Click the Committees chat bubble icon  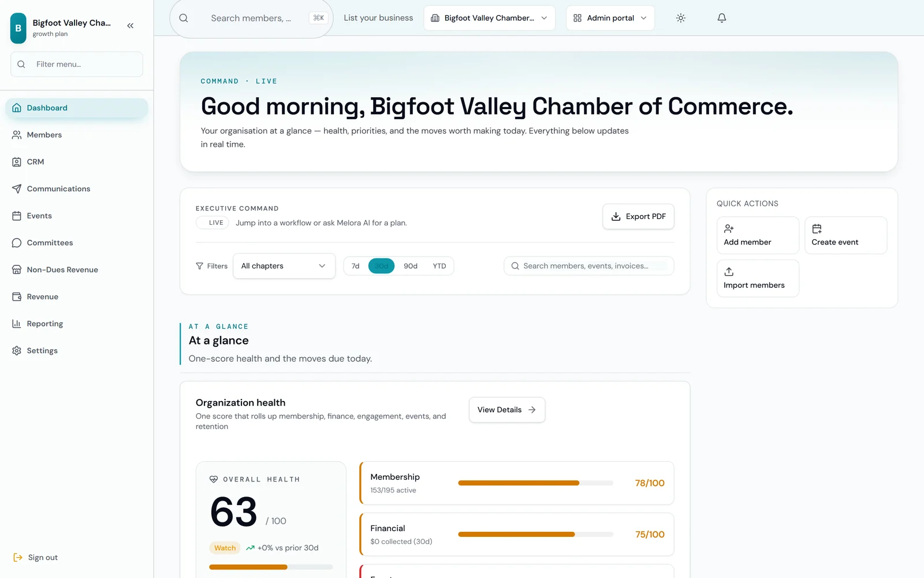click(x=17, y=243)
